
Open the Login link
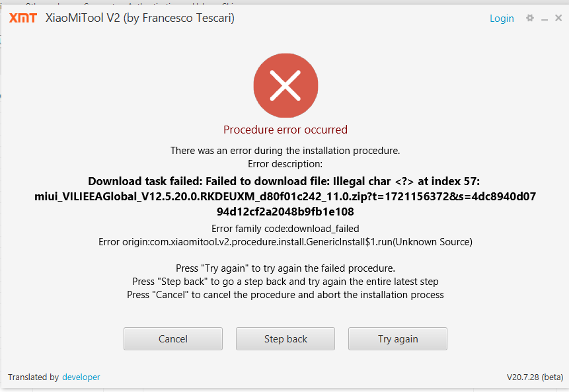pyautogui.click(x=502, y=19)
